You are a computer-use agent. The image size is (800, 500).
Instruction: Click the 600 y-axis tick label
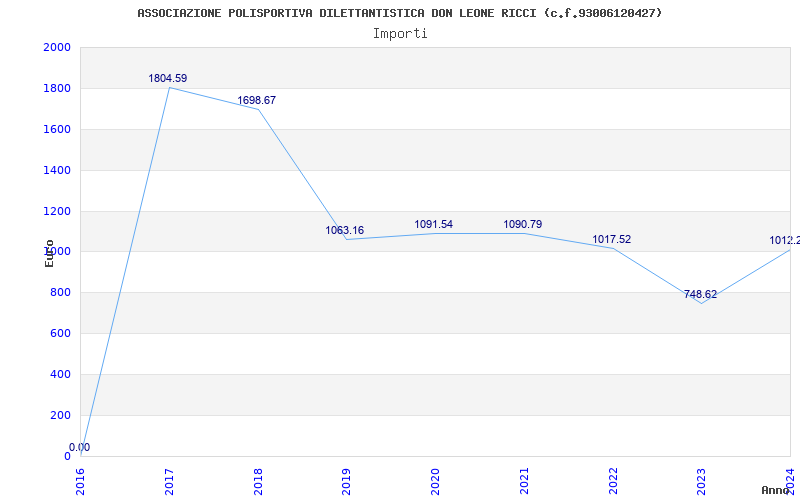(61, 333)
